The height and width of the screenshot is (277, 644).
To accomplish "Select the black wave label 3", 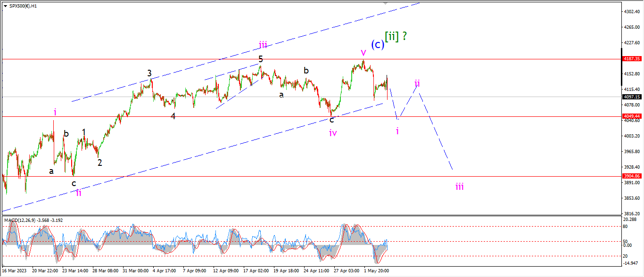I will point(149,73).
